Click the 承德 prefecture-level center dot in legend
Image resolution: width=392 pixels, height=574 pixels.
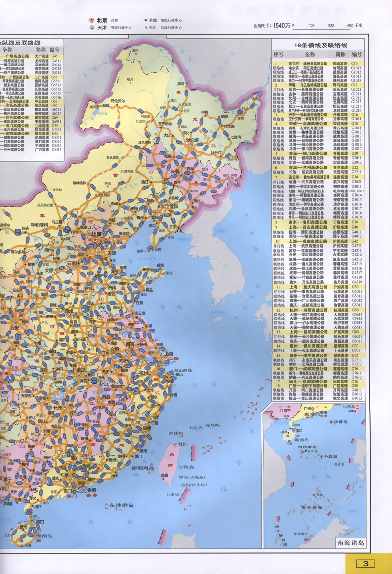(x=145, y=20)
